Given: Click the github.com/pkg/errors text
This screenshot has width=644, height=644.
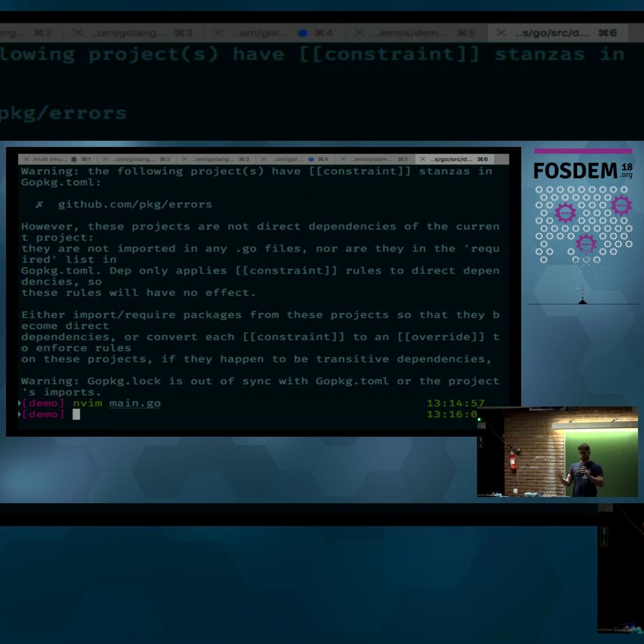Looking at the screenshot, I should click(135, 204).
